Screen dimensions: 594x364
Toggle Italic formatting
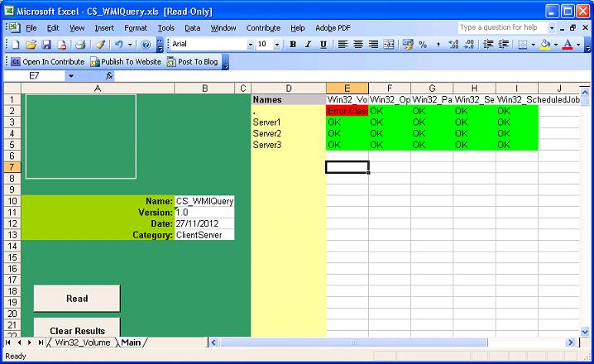coord(308,45)
